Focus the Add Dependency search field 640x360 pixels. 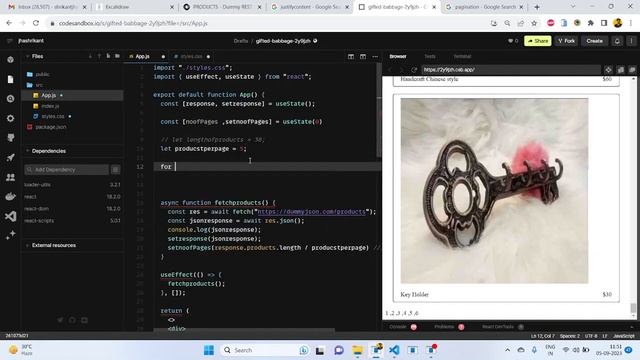(66, 169)
